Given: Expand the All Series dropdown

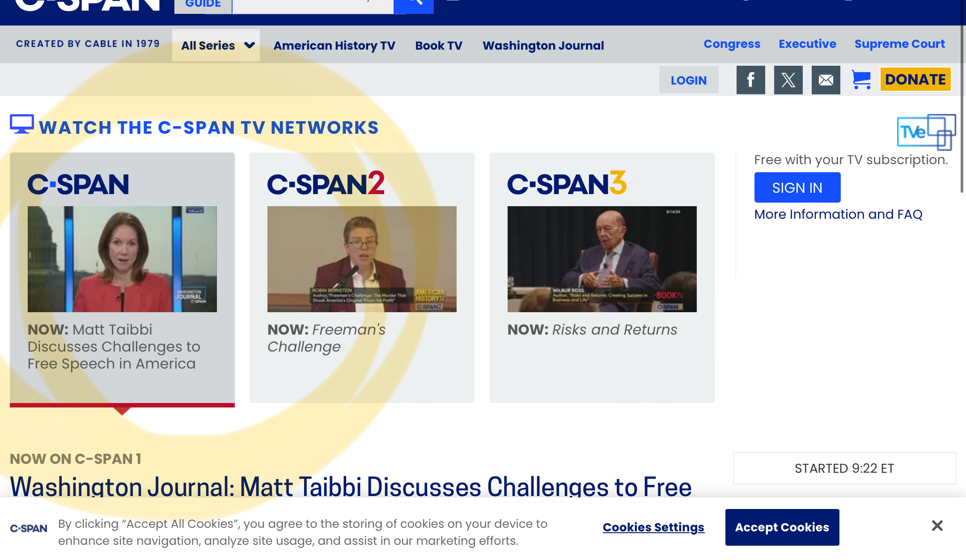Looking at the screenshot, I should (x=216, y=45).
